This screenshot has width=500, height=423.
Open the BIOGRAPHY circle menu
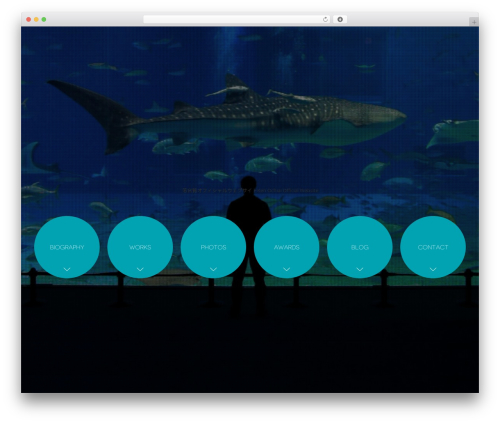click(x=67, y=247)
